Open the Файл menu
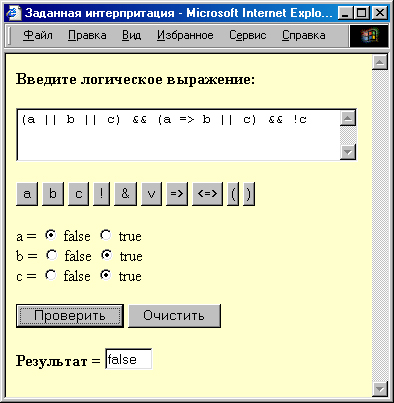 point(38,35)
